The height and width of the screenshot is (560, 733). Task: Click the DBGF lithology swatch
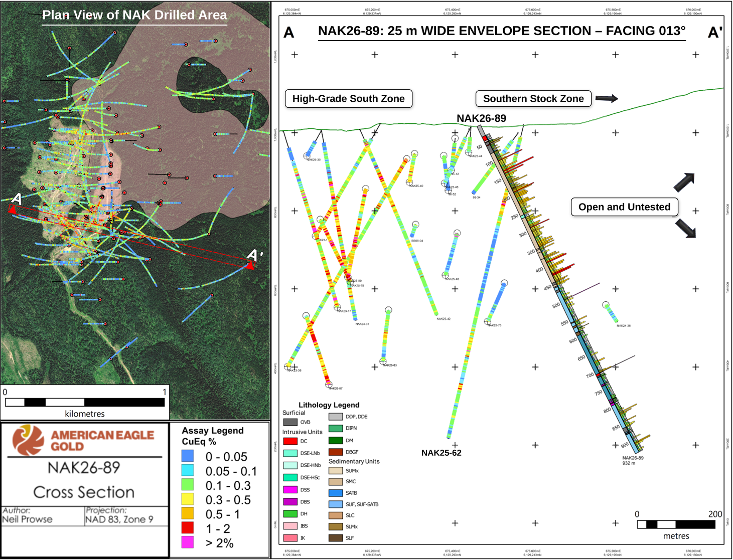coord(336,452)
